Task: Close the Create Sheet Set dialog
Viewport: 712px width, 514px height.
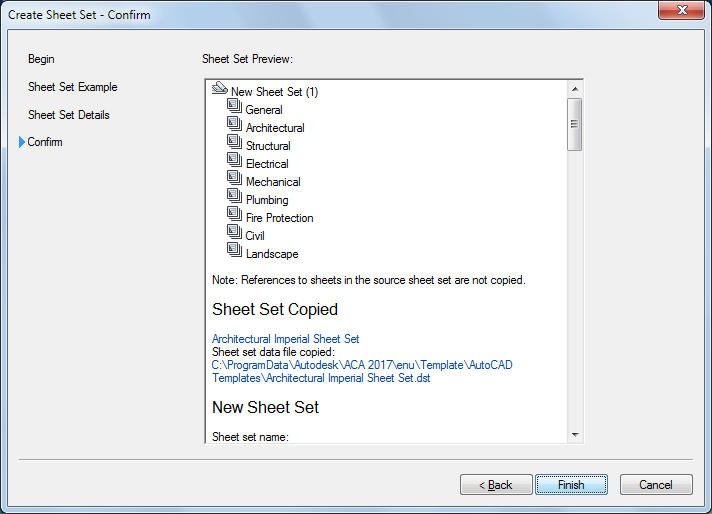Action: (683, 11)
